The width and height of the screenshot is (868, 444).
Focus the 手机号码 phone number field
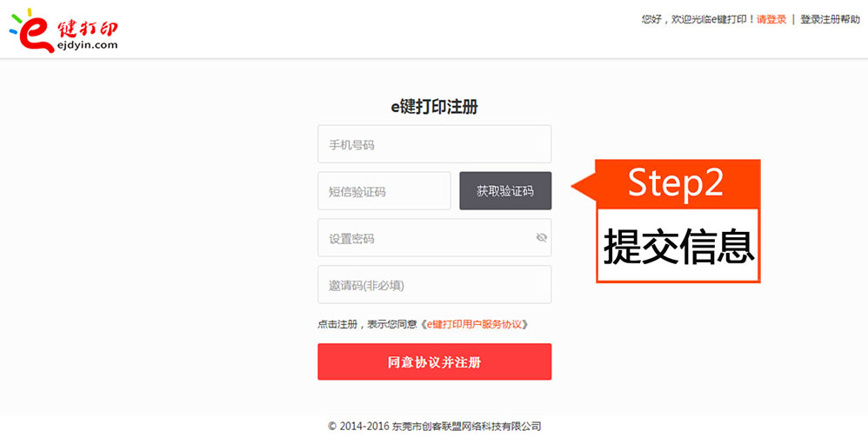[x=435, y=144]
